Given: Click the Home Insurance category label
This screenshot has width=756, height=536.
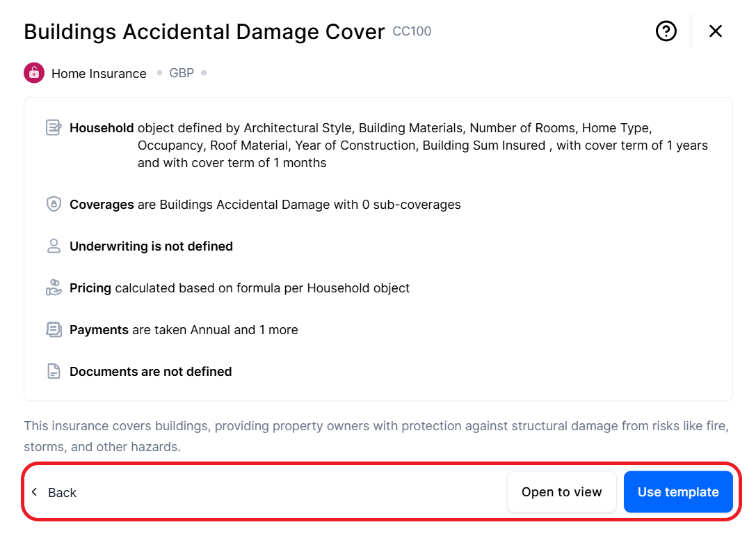Looking at the screenshot, I should pyautogui.click(x=99, y=74).
